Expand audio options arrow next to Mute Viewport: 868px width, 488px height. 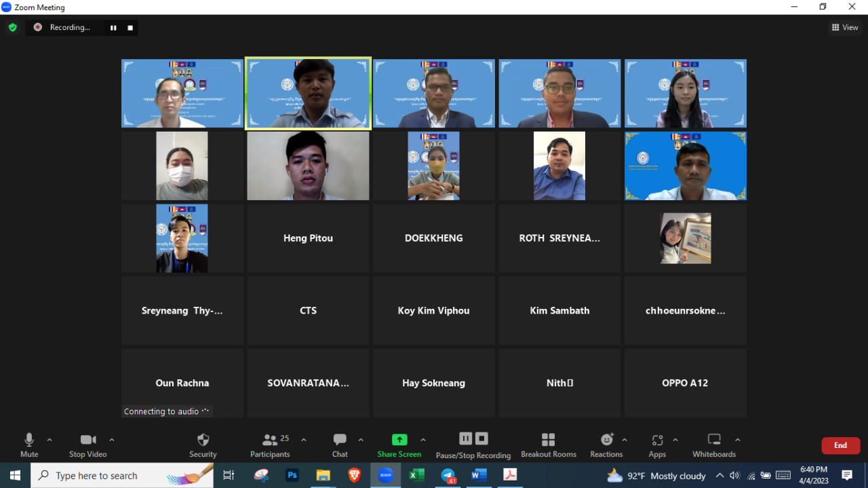tap(50, 440)
